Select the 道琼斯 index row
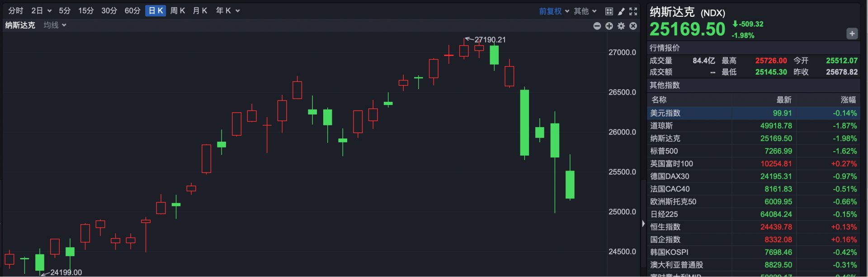 (x=754, y=126)
